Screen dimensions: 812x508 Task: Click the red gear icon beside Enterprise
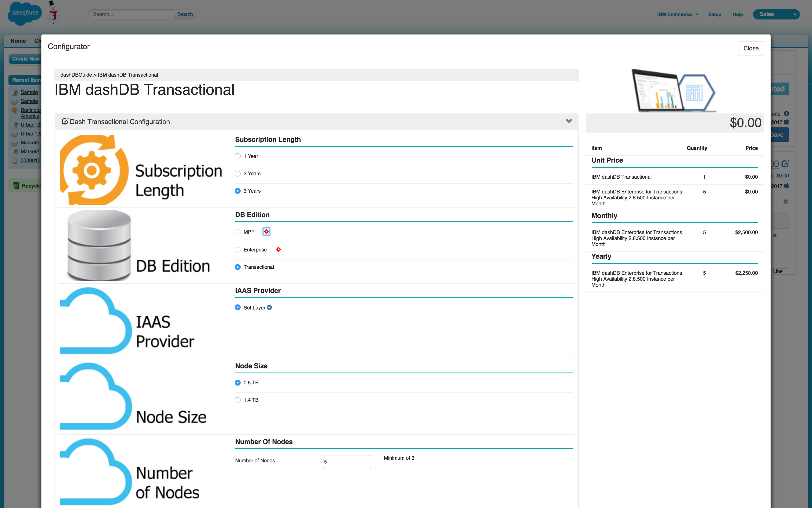point(278,249)
